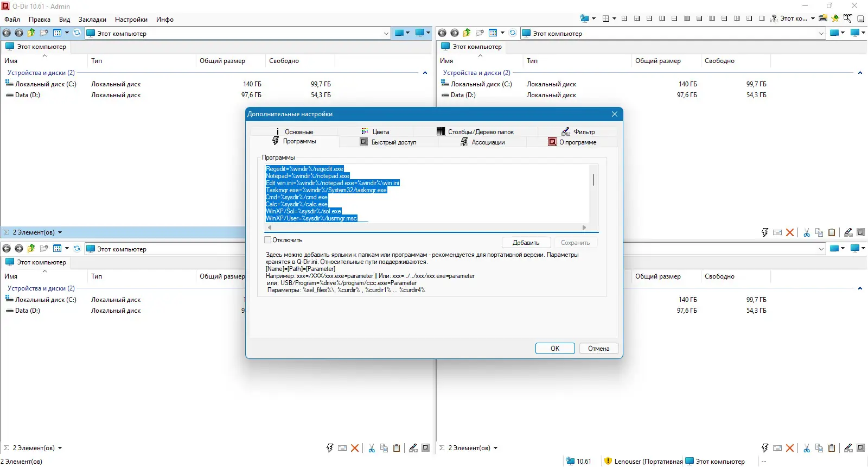
Task: Confirm the dialog with OK
Action: (x=555, y=349)
